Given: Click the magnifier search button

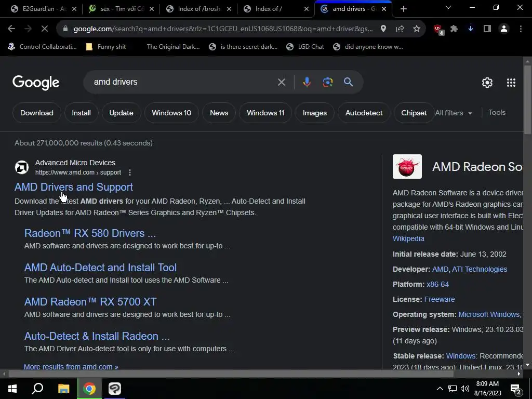Looking at the screenshot, I should (x=348, y=82).
